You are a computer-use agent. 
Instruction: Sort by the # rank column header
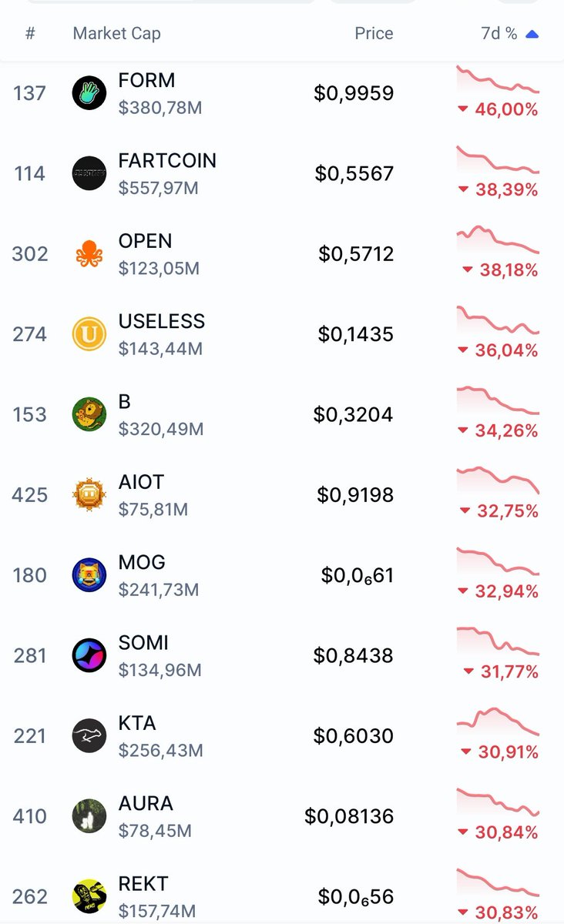(30, 34)
